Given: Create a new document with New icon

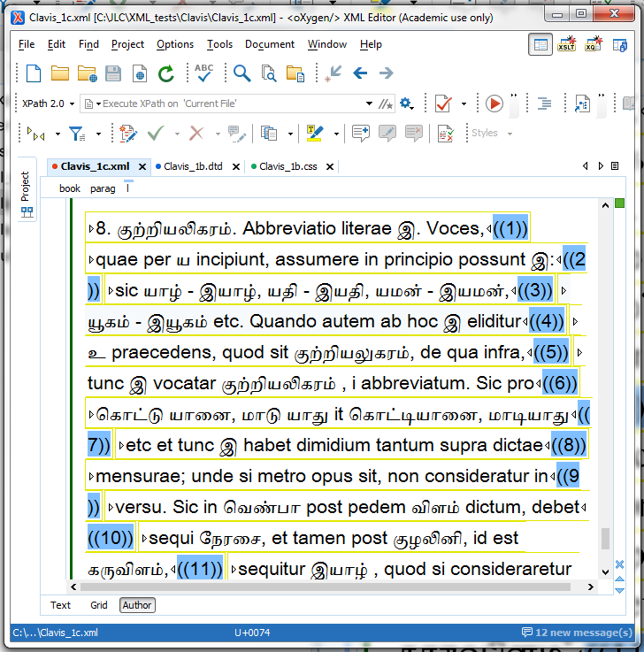Looking at the screenshot, I should 34,73.
